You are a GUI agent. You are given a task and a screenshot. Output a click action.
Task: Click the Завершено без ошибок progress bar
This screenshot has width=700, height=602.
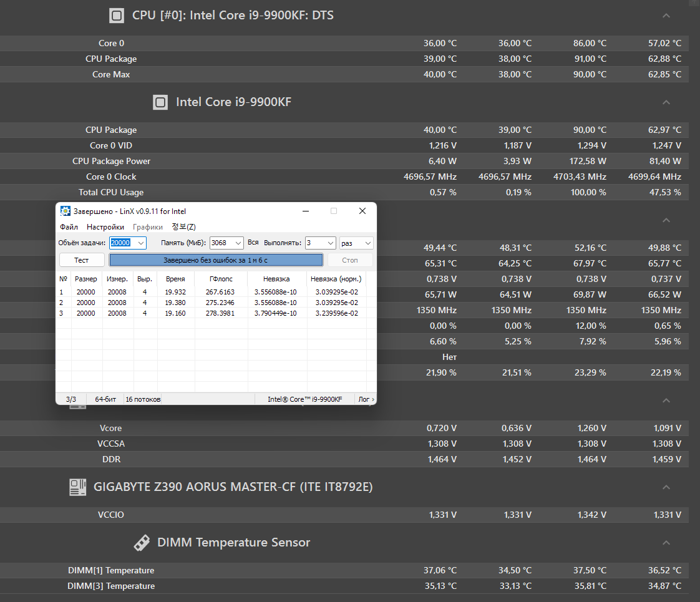[216, 260]
